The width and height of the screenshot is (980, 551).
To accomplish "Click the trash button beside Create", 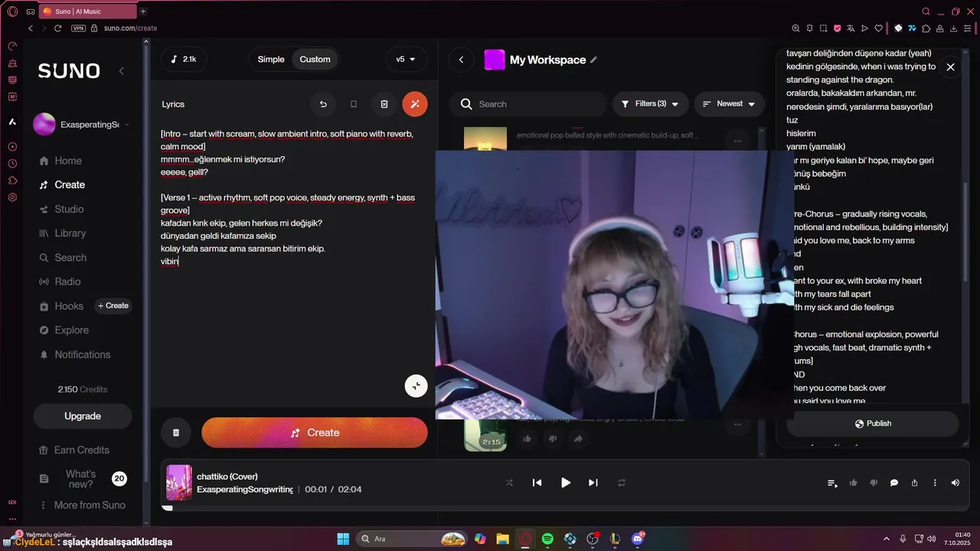I will pos(176,432).
